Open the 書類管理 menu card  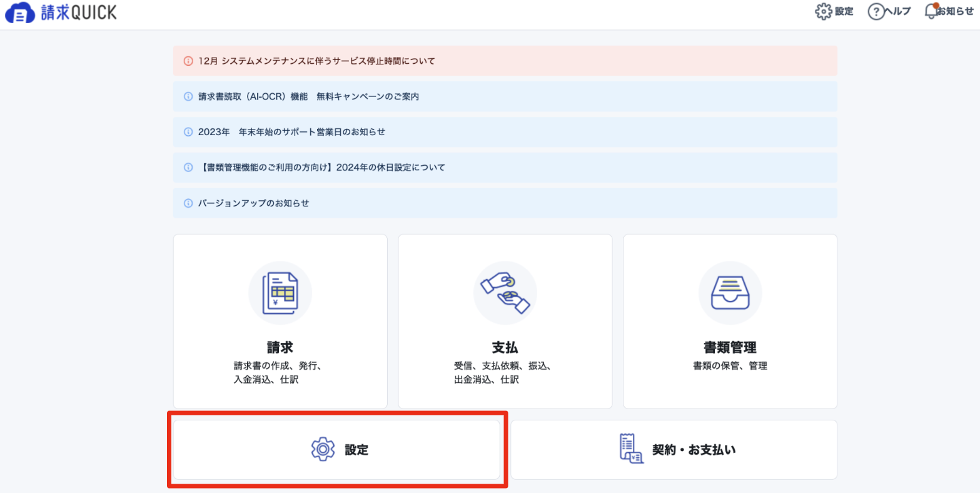click(x=730, y=322)
